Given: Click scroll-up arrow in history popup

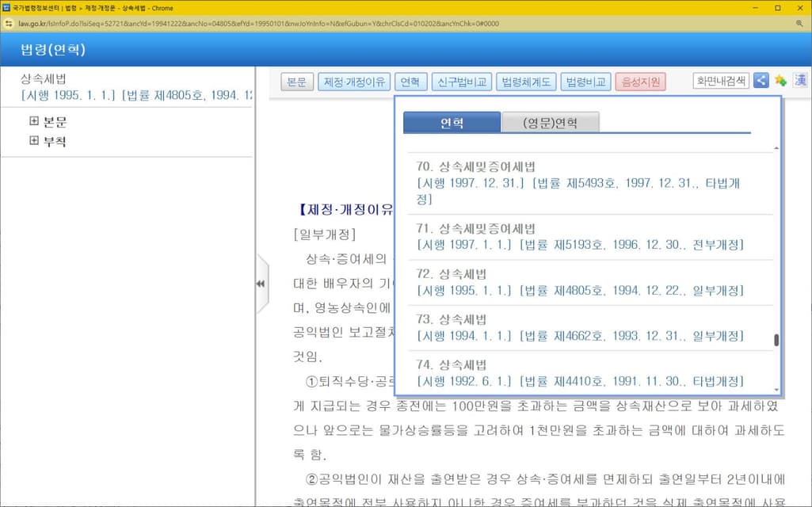Looking at the screenshot, I should (776, 148).
